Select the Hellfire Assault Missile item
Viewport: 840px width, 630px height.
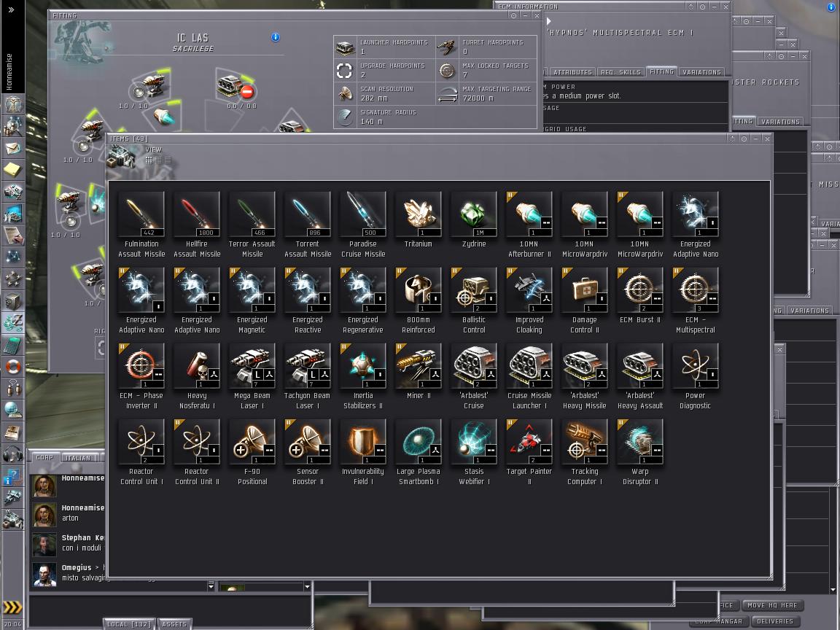(197, 225)
